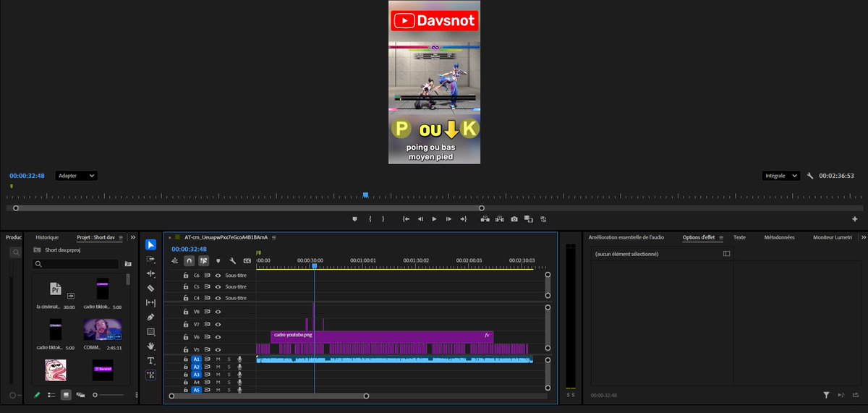Select the Slip tool
This screenshot has height=413, width=868.
click(150, 302)
